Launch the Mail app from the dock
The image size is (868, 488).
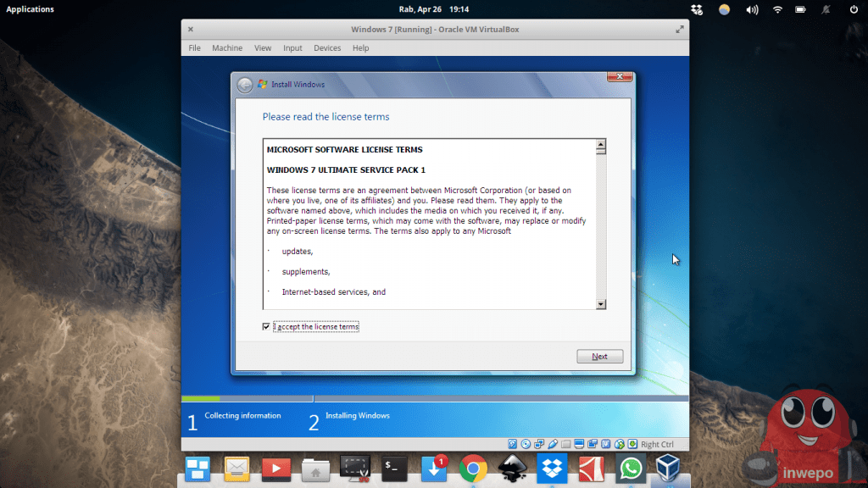point(237,469)
